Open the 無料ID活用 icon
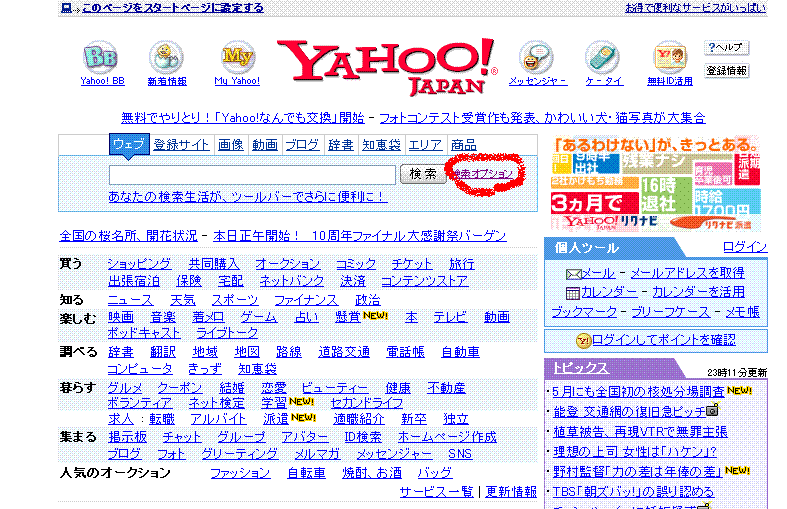The image size is (787, 509). (x=670, y=57)
